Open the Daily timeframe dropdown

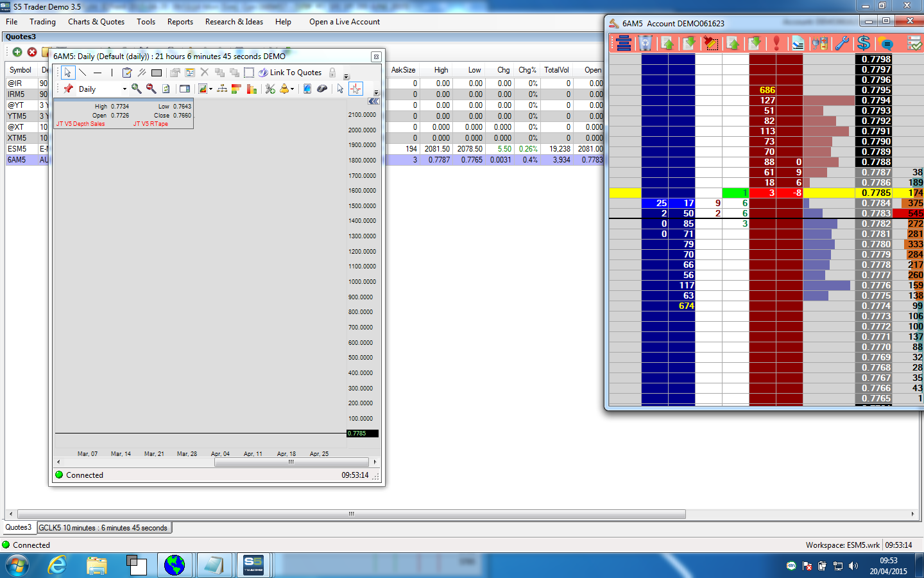coord(124,89)
